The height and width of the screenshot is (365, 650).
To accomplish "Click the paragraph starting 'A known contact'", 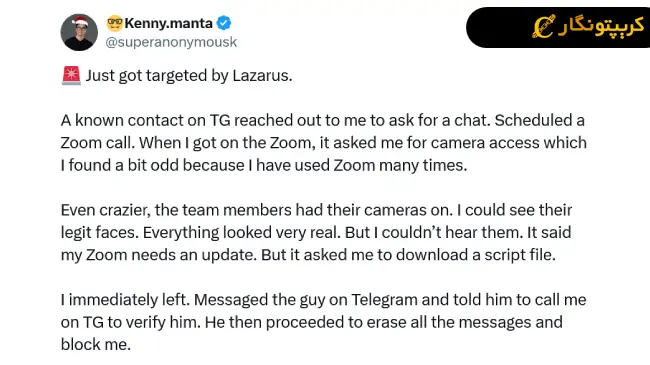I will 324,143.
